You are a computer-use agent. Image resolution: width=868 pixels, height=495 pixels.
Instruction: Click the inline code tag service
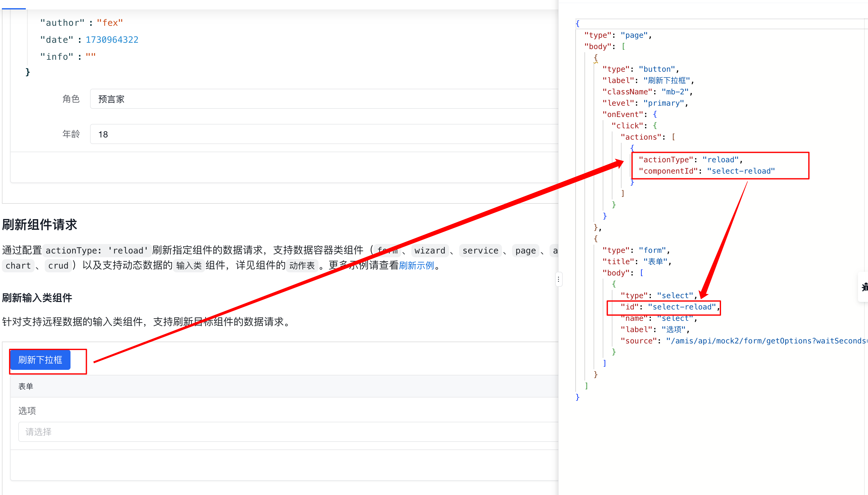click(480, 251)
